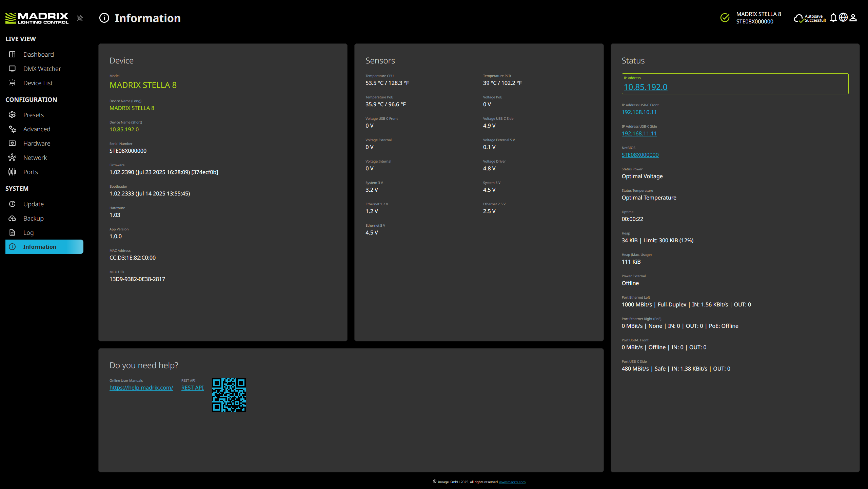This screenshot has width=868, height=489.
Task: Click www.madrix.com footer link
Action: [512, 482]
